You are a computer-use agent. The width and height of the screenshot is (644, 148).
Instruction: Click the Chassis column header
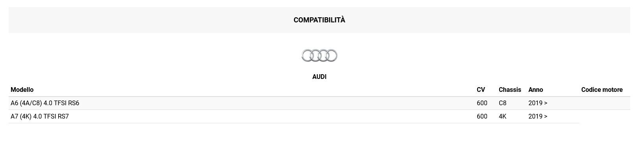point(510,90)
